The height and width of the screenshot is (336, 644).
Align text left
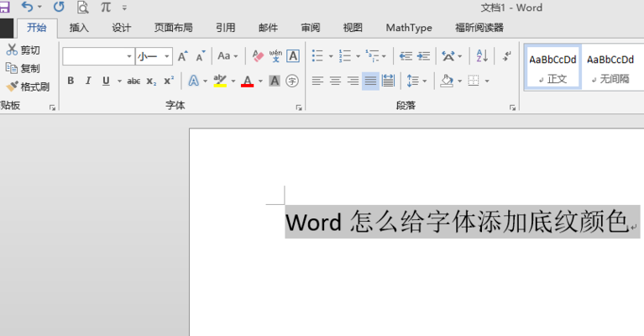(x=317, y=81)
